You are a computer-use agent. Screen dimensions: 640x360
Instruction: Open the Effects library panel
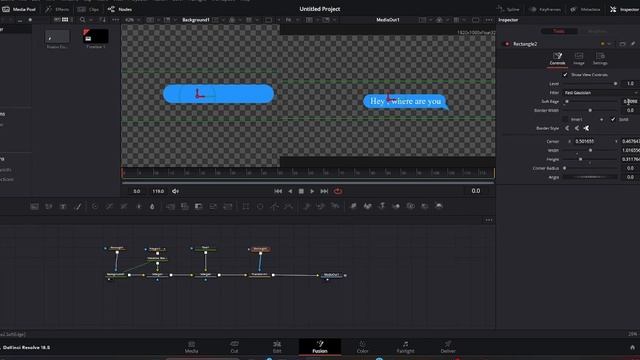(57, 9)
